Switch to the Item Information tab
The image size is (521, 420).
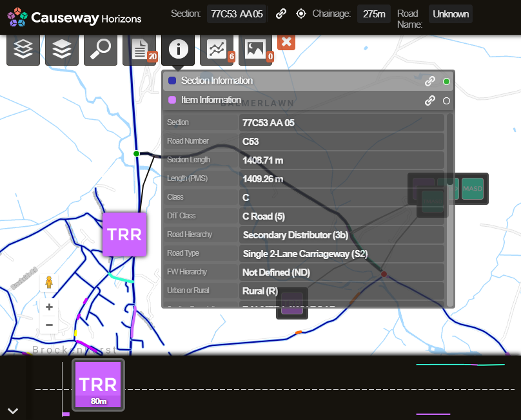click(x=211, y=100)
